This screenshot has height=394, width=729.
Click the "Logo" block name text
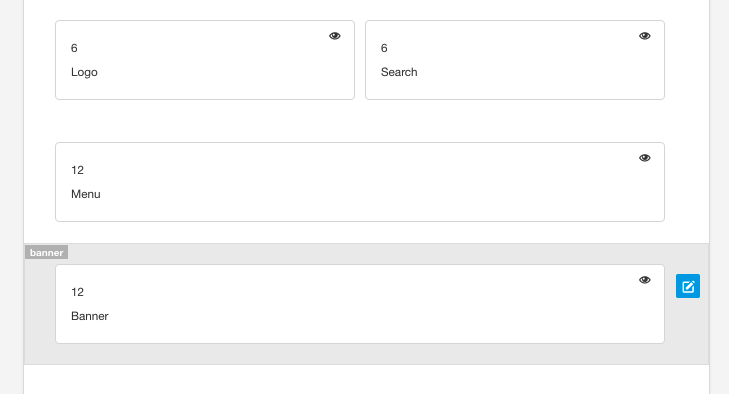pos(84,72)
